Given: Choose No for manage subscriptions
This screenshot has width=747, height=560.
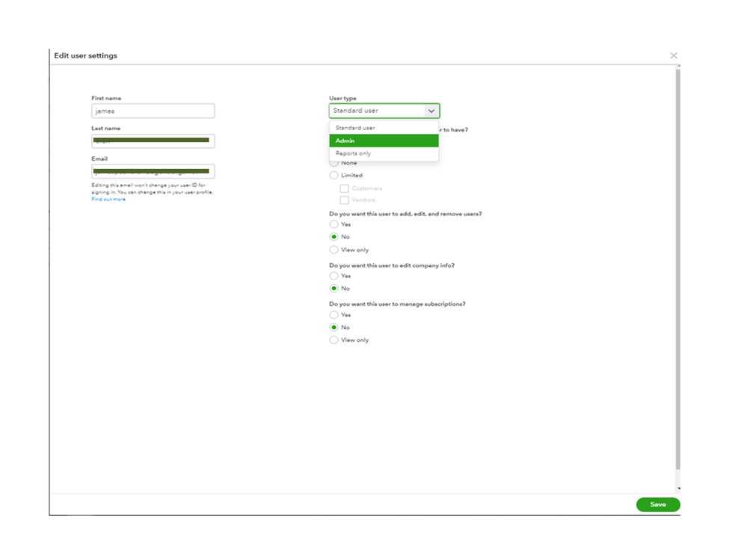Looking at the screenshot, I should (x=334, y=327).
